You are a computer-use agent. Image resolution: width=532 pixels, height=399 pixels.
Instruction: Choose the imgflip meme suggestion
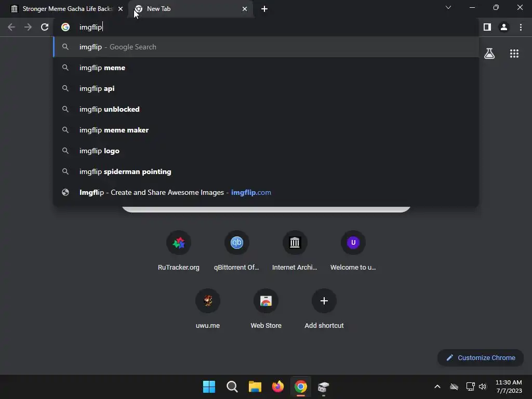266,68
